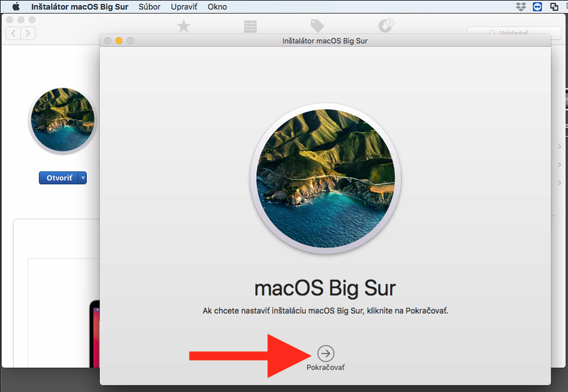Open the TeamViewer status icon
568x392 pixels.
537,7
